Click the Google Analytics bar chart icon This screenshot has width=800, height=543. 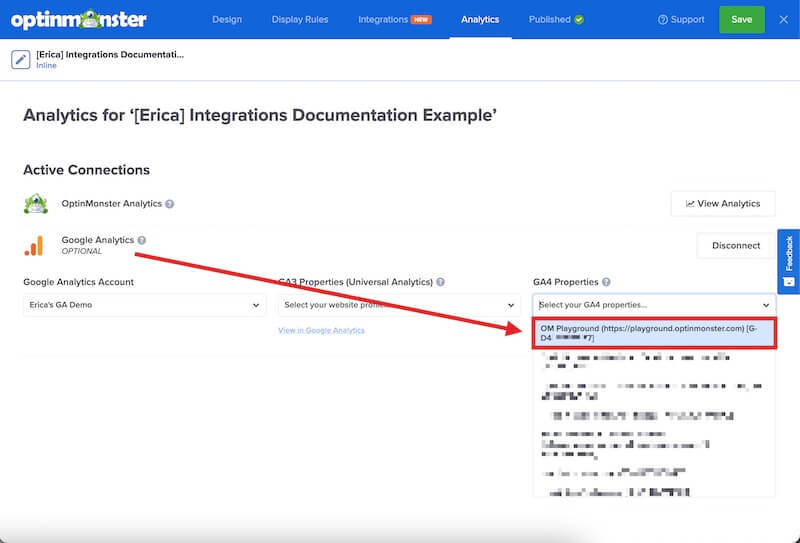[34, 245]
